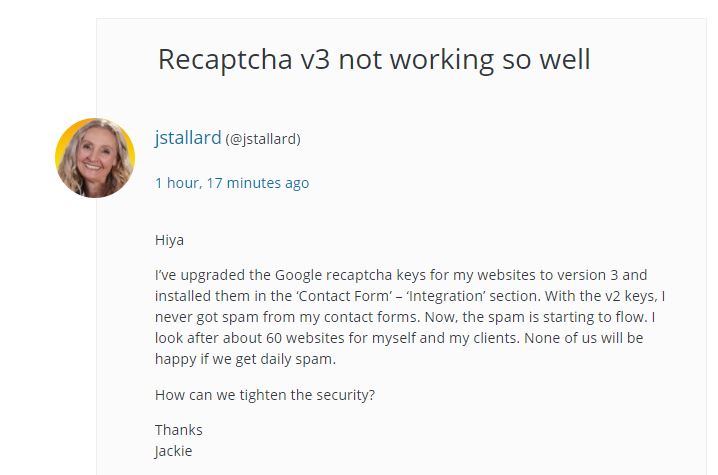Click jstallard's profile avatar photo

click(x=95, y=157)
